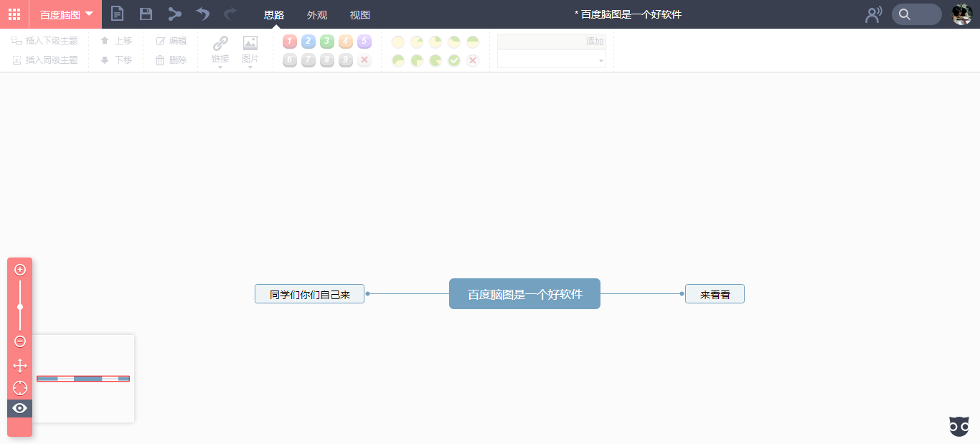Open the apps grid icon

[14, 14]
